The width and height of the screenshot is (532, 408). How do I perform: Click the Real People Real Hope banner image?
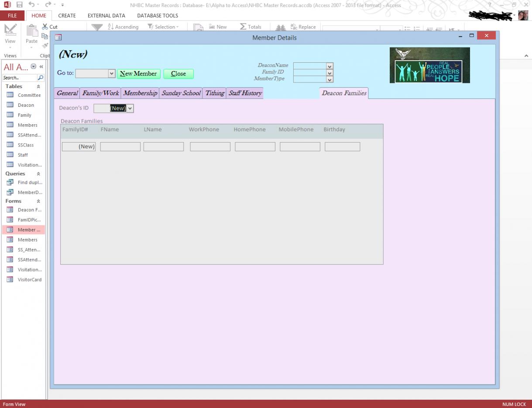tap(430, 65)
